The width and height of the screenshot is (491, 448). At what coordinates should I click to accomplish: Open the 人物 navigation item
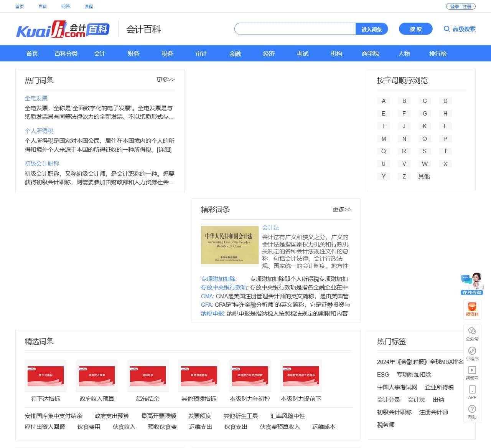404,53
